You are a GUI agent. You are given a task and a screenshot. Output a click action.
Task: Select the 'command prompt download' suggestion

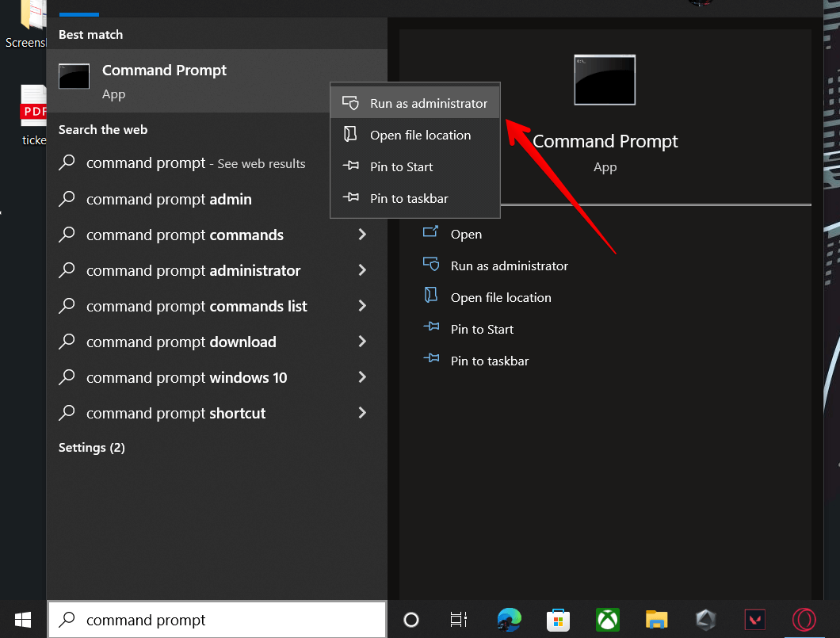click(181, 342)
